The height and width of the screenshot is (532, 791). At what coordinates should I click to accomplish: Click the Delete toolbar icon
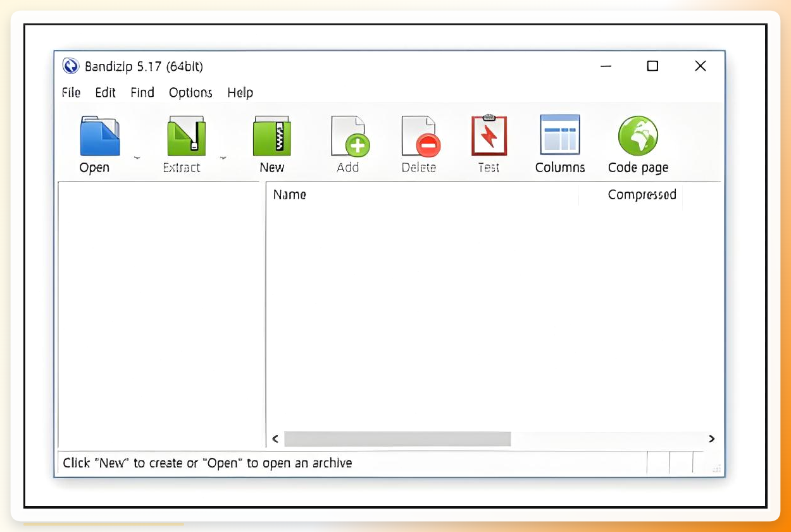pos(420,135)
